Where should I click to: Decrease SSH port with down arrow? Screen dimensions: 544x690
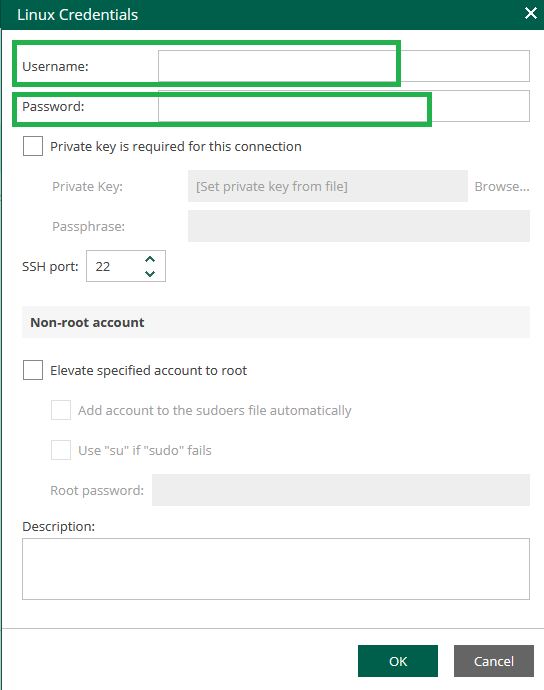(x=150, y=273)
